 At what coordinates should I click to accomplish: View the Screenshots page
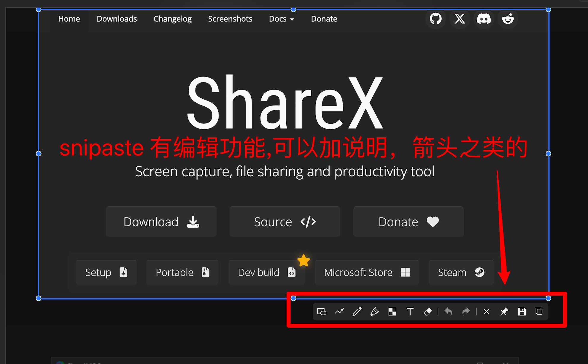230,19
